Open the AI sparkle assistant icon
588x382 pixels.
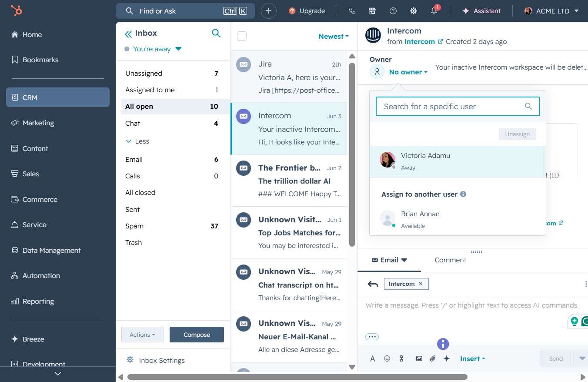(446, 359)
